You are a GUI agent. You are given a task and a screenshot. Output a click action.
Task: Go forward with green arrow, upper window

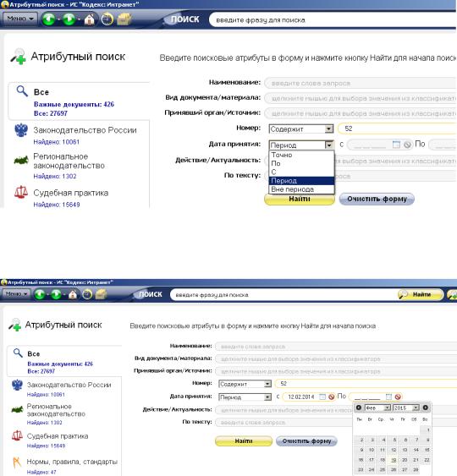point(69,19)
